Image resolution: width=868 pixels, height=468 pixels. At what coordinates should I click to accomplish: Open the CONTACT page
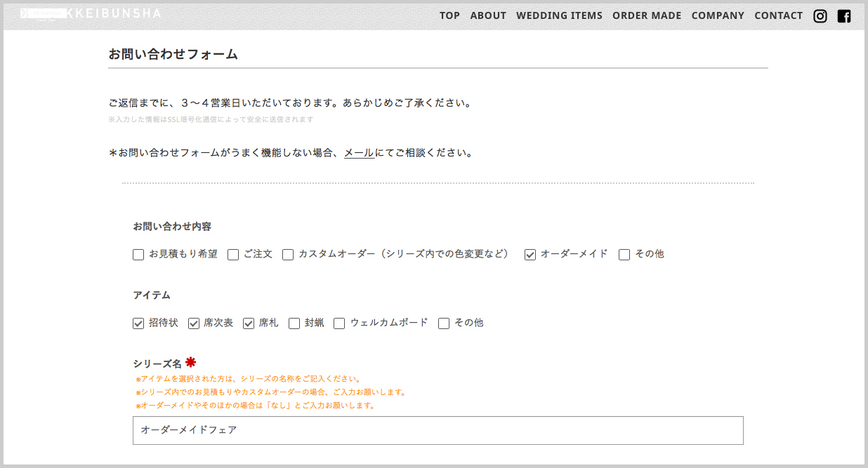[x=778, y=15]
